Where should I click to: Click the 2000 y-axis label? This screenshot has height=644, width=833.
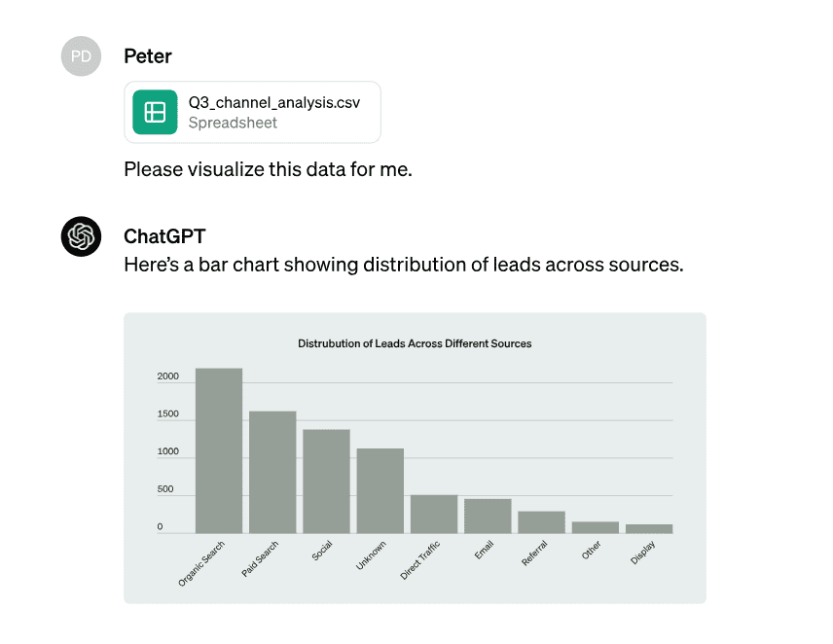click(x=168, y=376)
